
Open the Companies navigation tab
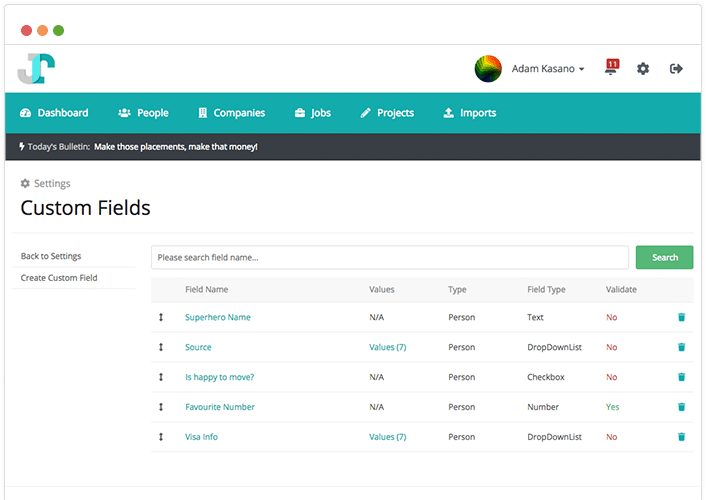(x=231, y=113)
